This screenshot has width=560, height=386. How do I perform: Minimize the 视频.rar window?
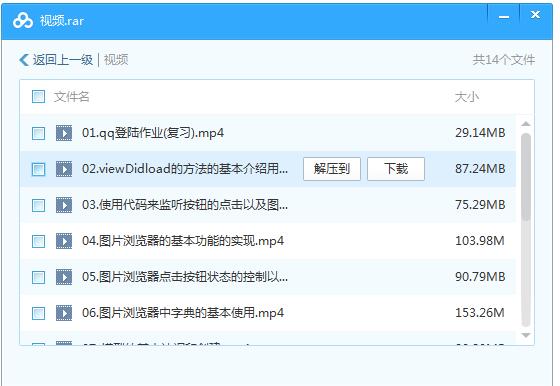(x=504, y=16)
